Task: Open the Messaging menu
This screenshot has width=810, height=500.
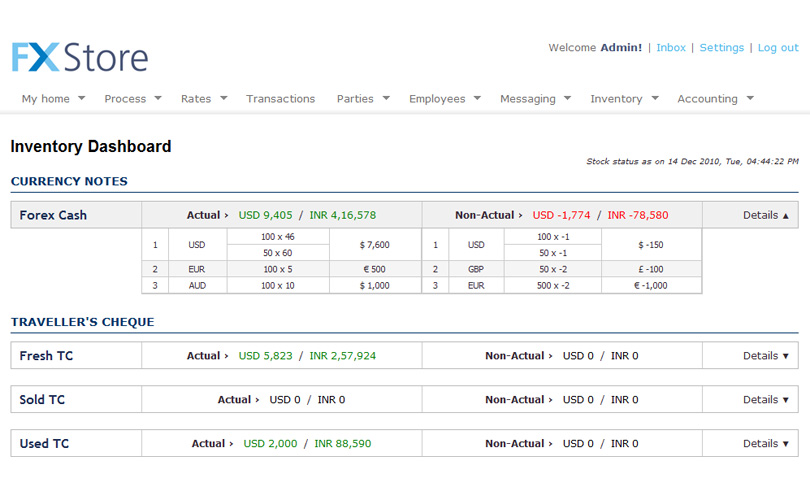Action: [x=535, y=99]
